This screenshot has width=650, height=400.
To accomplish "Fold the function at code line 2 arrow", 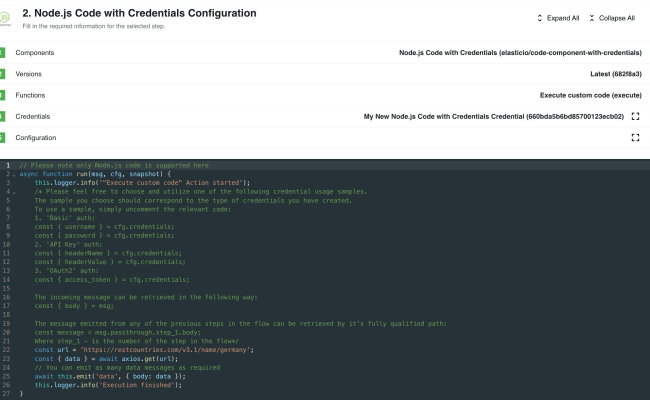I will coord(14,175).
